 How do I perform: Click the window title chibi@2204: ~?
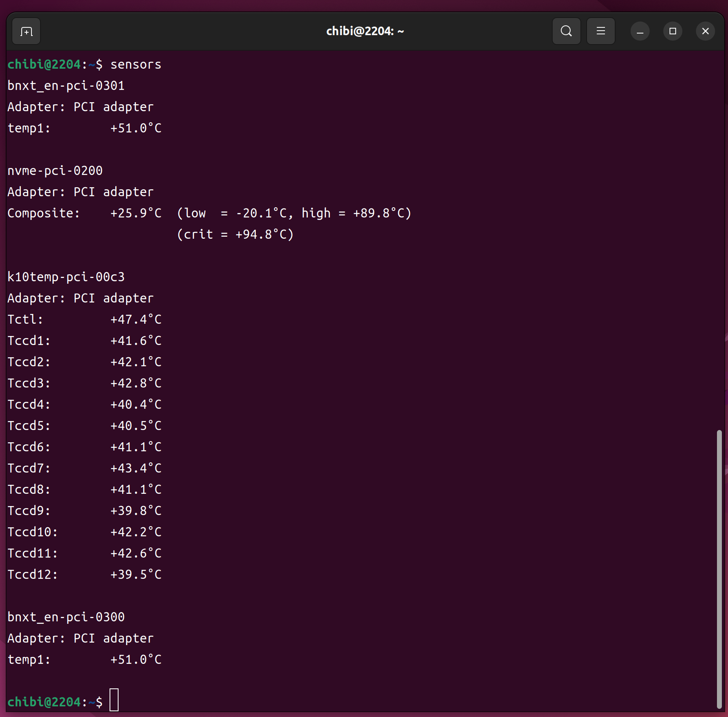point(365,31)
